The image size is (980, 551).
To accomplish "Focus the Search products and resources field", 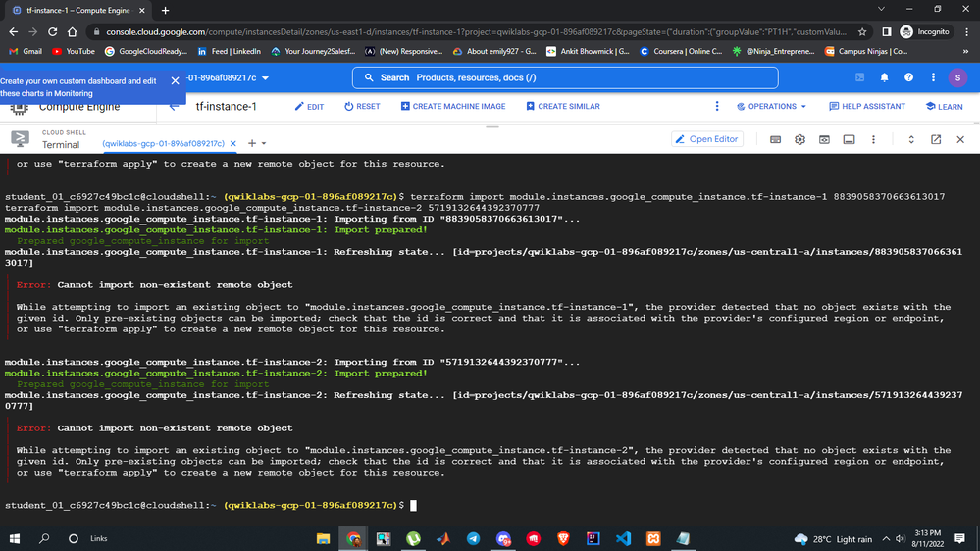I will (565, 77).
